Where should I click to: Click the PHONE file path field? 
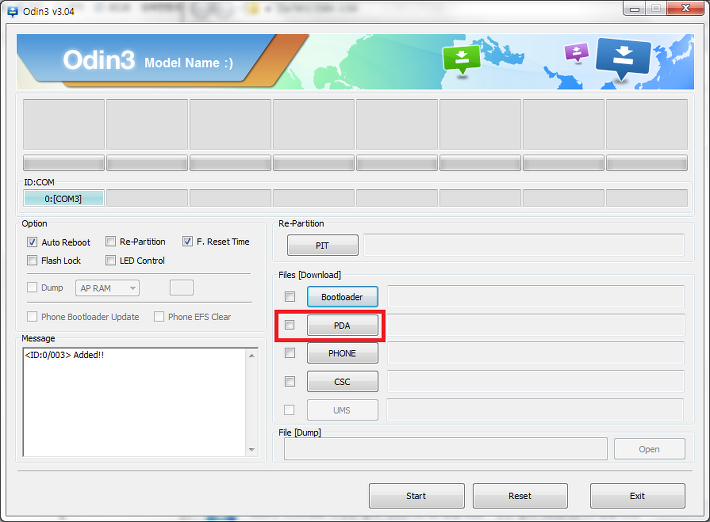(x=536, y=353)
